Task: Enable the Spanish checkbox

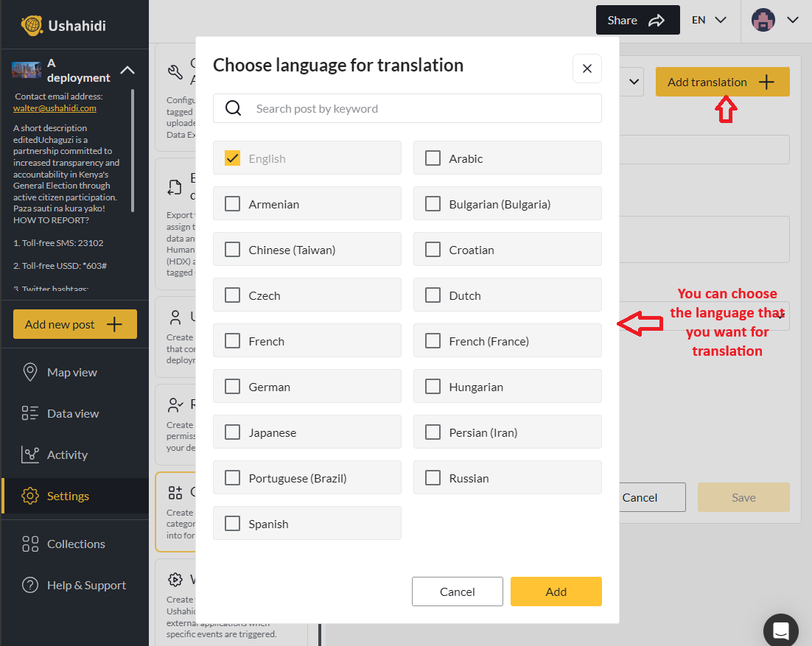Action: [232, 523]
